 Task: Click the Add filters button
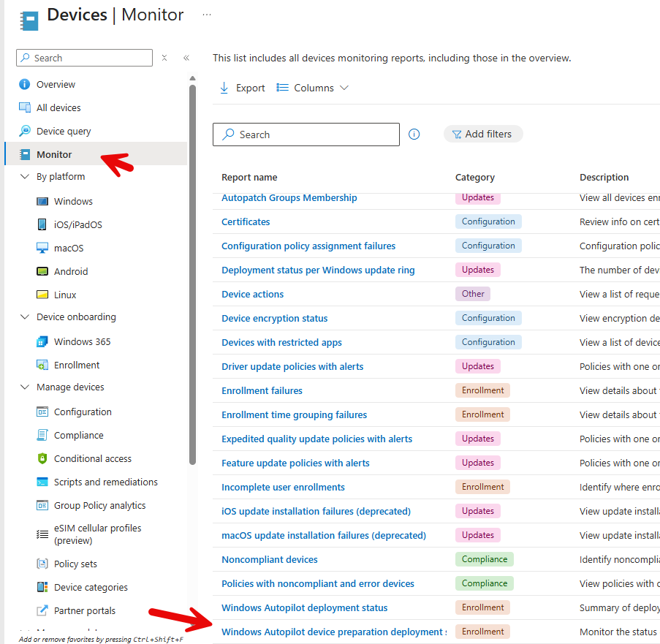[x=482, y=134]
